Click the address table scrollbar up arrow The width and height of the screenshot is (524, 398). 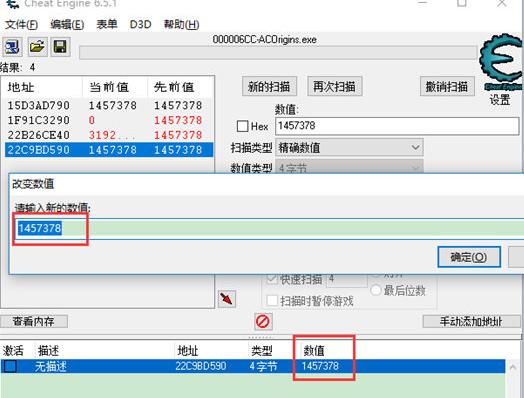[x=513, y=367]
